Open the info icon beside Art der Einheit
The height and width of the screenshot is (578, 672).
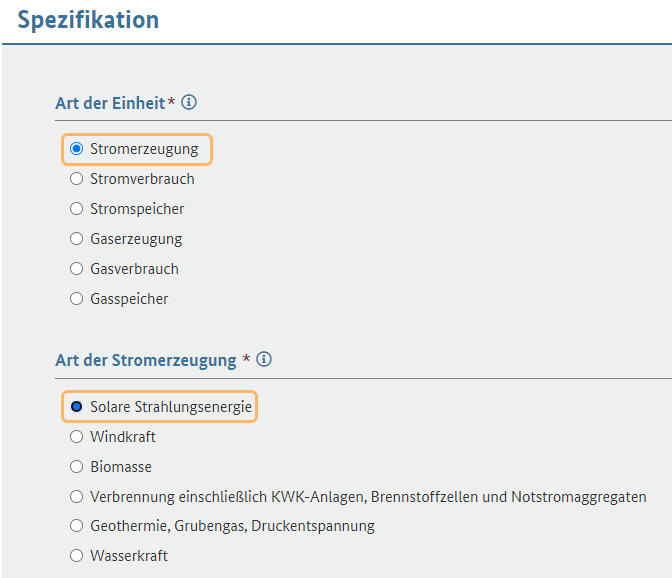tap(189, 102)
